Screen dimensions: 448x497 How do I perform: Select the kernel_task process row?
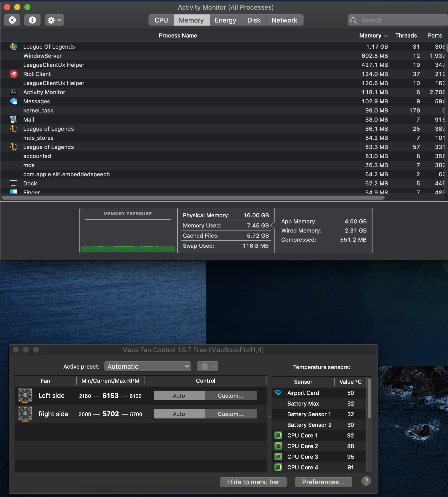pyautogui.click(x=222, y=110)
